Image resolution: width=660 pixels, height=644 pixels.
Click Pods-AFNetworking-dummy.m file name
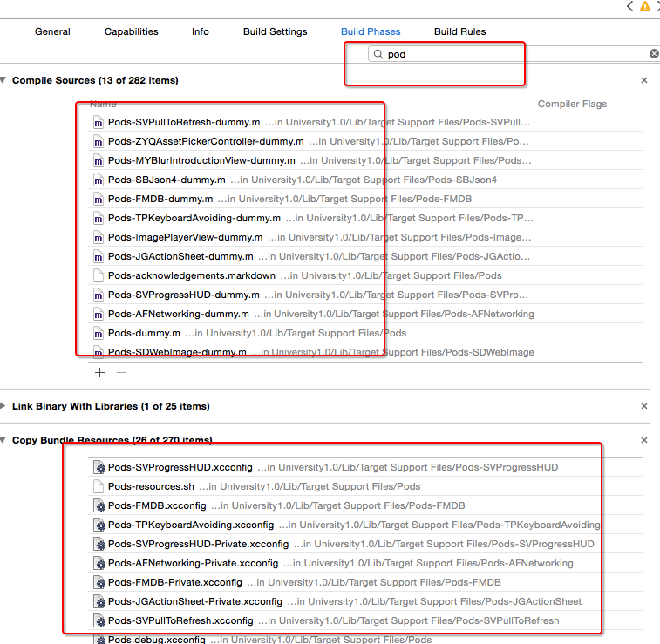pyautogui.click(x=179, y=314)
